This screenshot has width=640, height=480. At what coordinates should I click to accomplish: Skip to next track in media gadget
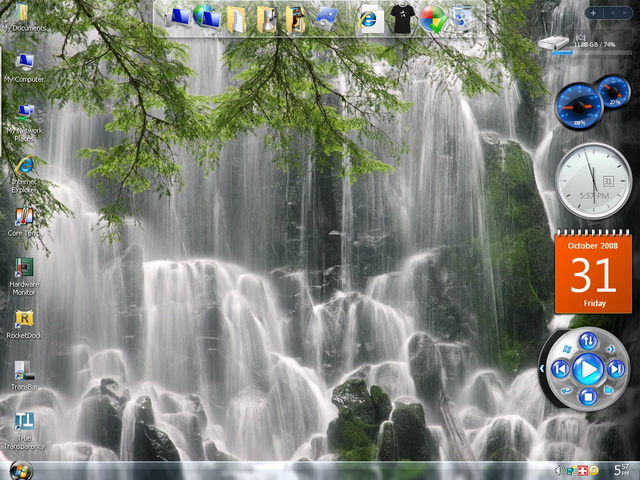point(617,369)
